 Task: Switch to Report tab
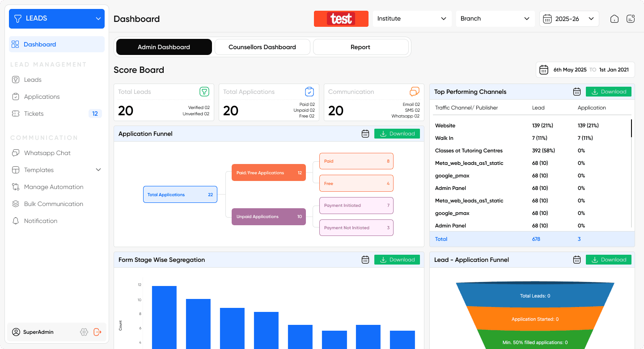tap(361, 47)
